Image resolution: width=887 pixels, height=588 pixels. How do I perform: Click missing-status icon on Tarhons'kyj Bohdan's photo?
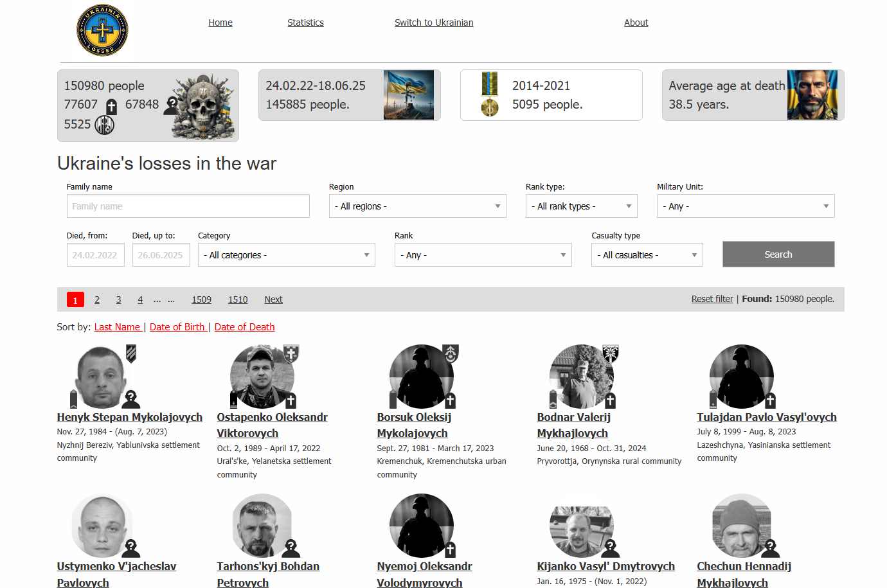(x=291, y=548)
